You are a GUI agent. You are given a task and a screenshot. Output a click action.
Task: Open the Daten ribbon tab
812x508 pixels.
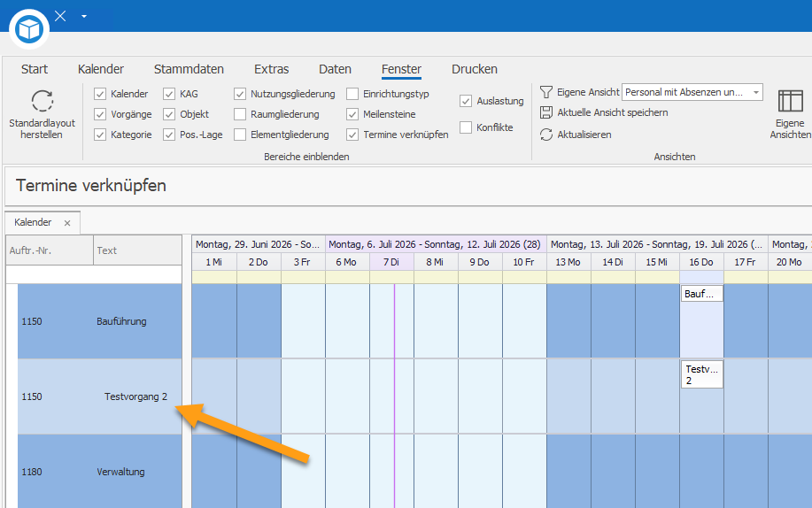point(335,69)
